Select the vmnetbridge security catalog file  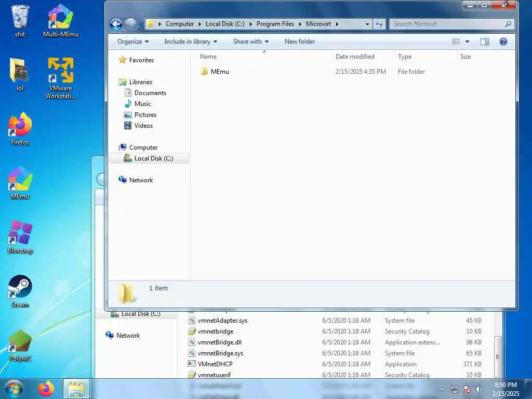(x=216, y=331)
